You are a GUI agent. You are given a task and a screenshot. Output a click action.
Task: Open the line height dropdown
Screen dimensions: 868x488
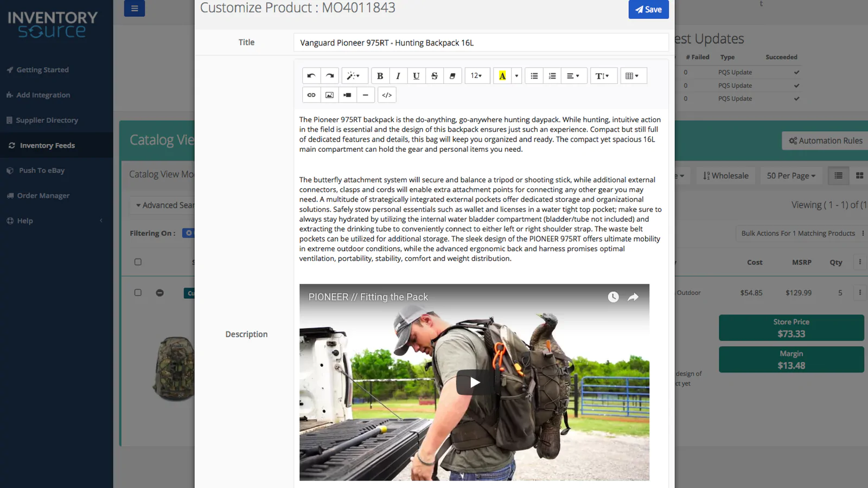603,76
